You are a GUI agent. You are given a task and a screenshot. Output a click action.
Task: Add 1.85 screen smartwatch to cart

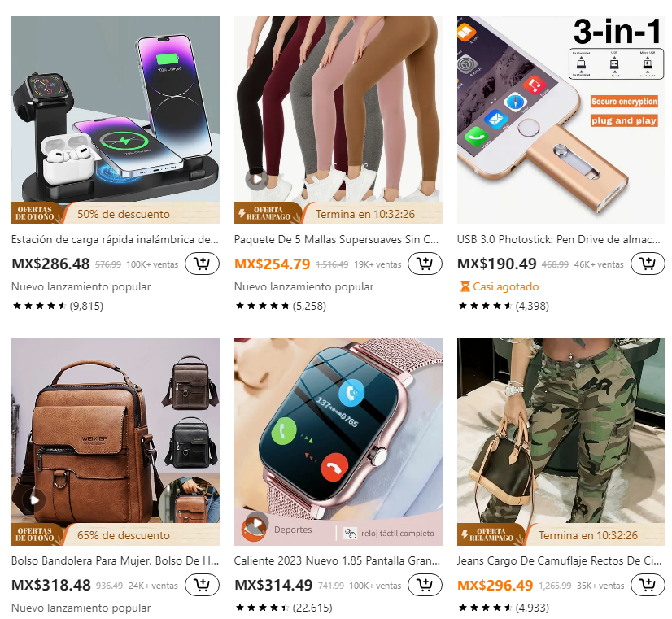coord(425,585)
